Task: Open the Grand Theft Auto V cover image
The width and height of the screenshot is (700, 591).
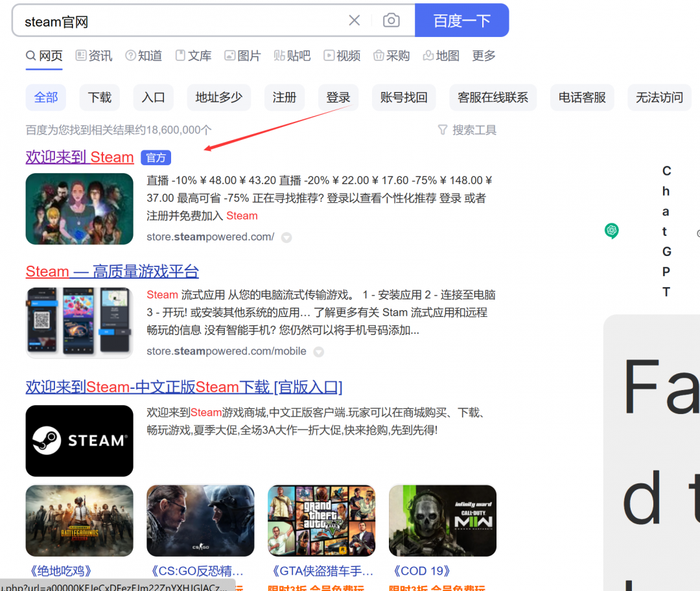Action: click(x=321, y=520)
